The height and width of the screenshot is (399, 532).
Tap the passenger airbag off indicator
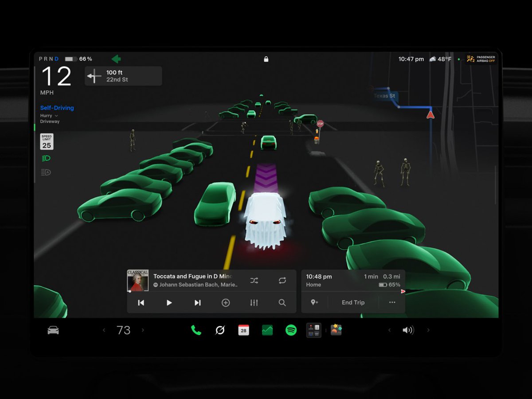click(481, 59)
